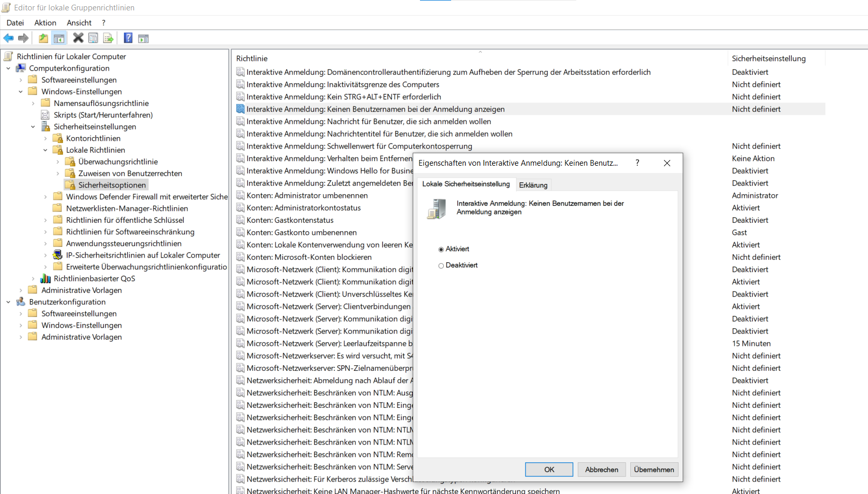
Task: Click the Export list toolbar icon
Action: (108, 38)
